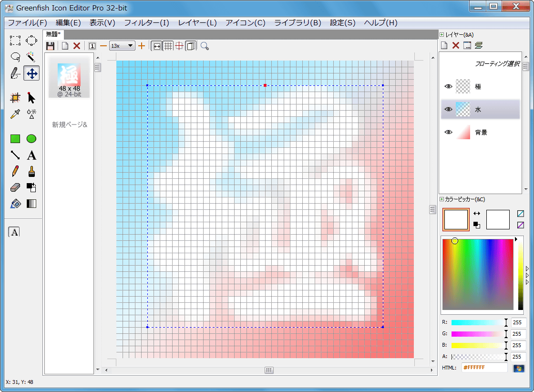Select the Eraser tool

click(x=15, y=187)
